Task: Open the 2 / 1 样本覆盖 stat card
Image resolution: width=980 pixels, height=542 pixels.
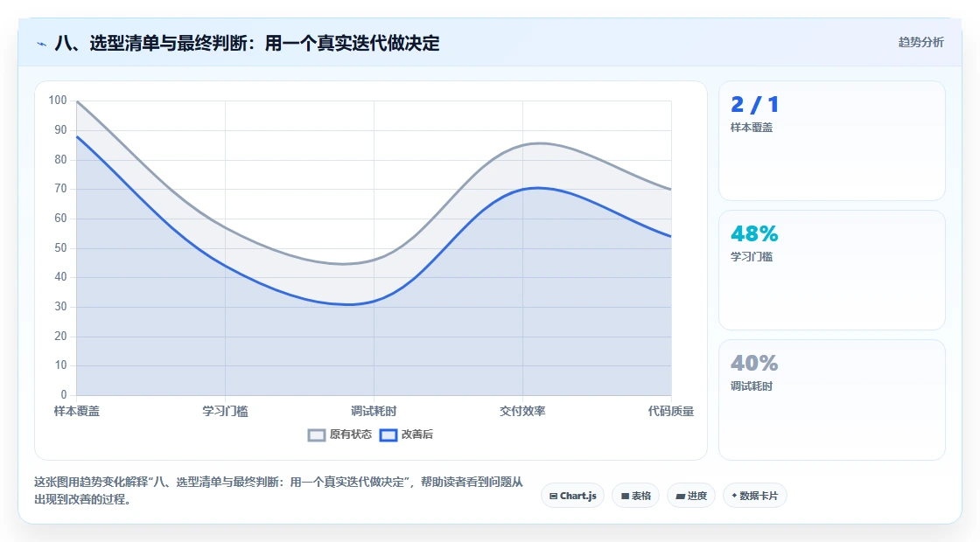Action: click(x=832, y=141)
